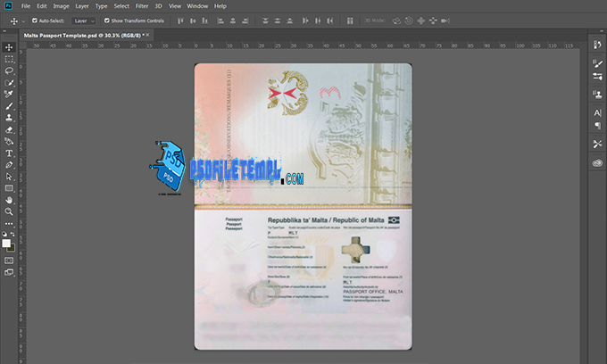Select the Paint Bucket tool
Image resolution: width=607 pixels, height=364 pixels.
[9, 141]
